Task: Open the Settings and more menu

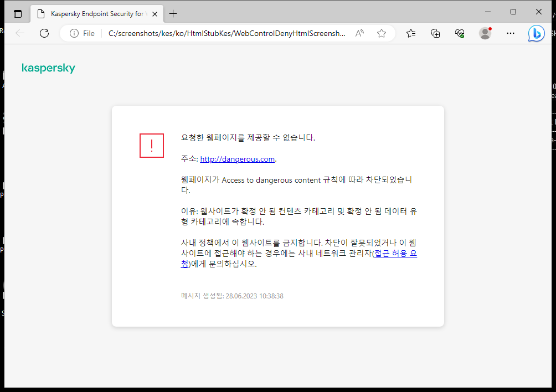Action: [x=510, y=33]
